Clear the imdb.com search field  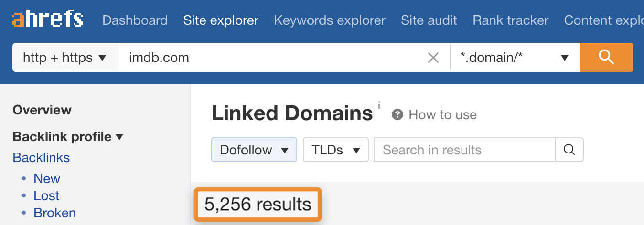(433, 58)
